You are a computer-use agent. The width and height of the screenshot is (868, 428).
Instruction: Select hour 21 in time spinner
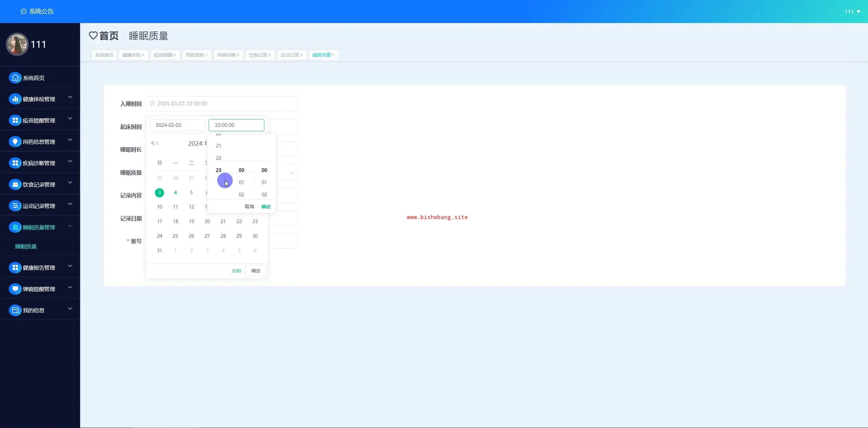(x=219, y=146)
